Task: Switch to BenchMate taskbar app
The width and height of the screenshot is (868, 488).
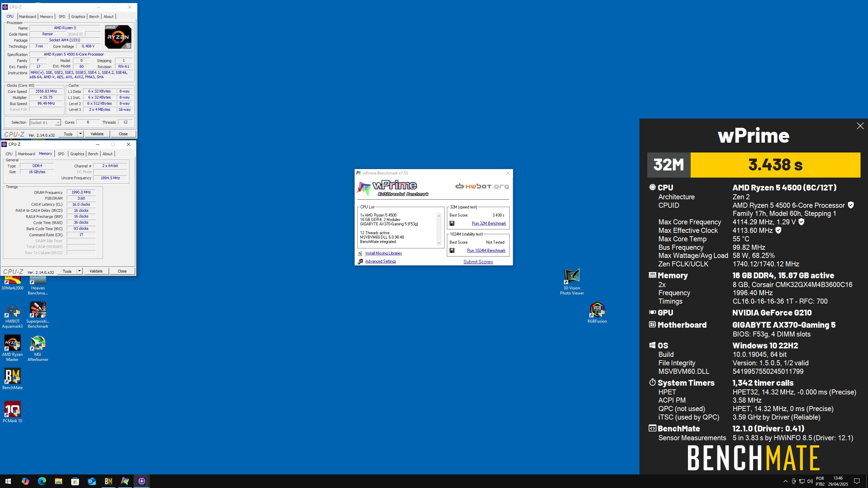Action: 108,481
